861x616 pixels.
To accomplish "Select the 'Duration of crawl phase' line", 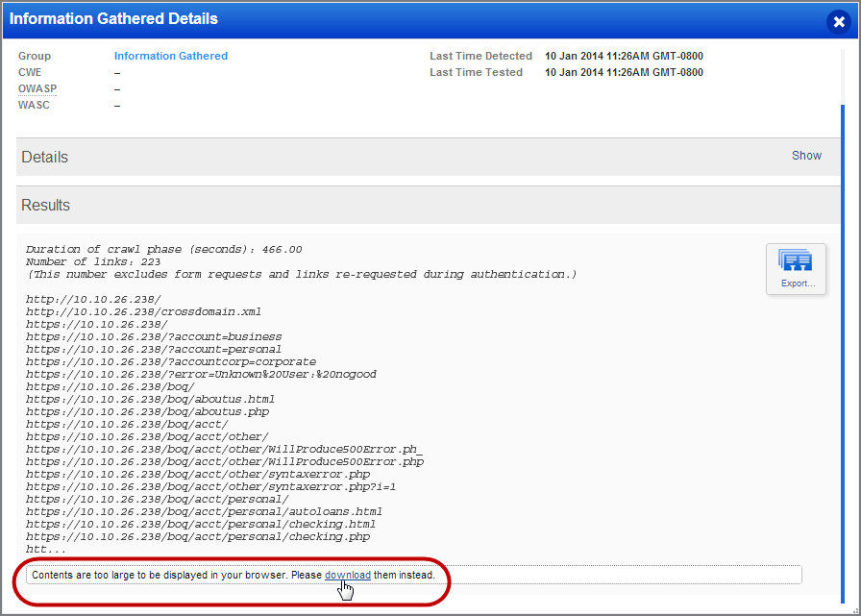I will 163,249.
